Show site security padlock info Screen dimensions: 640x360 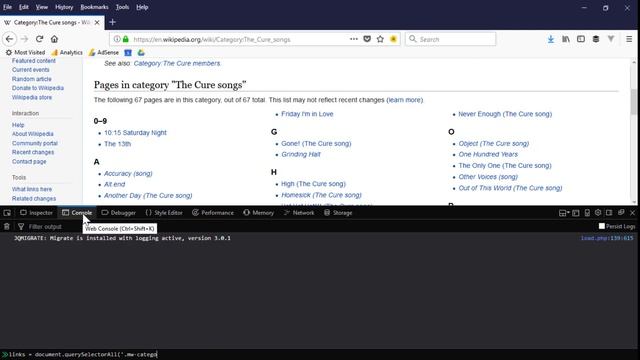click(x=126, y=39)
